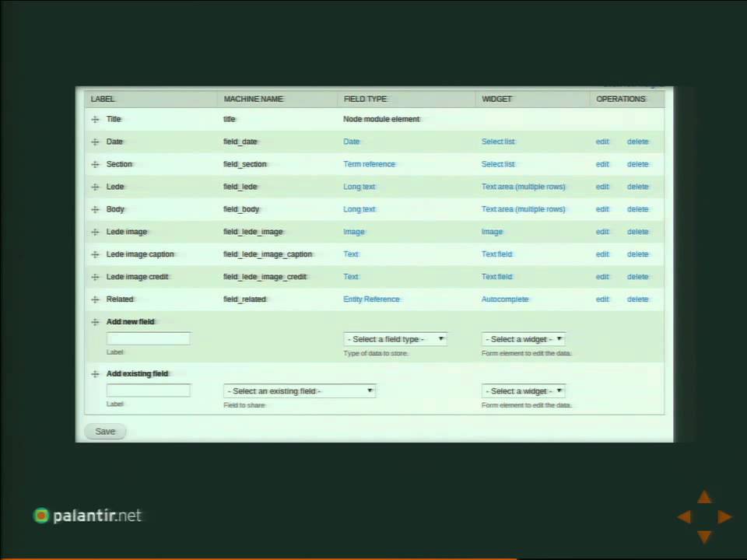Edit the Date field
Screen dimensions: 747x560
(x=602, y=142)
